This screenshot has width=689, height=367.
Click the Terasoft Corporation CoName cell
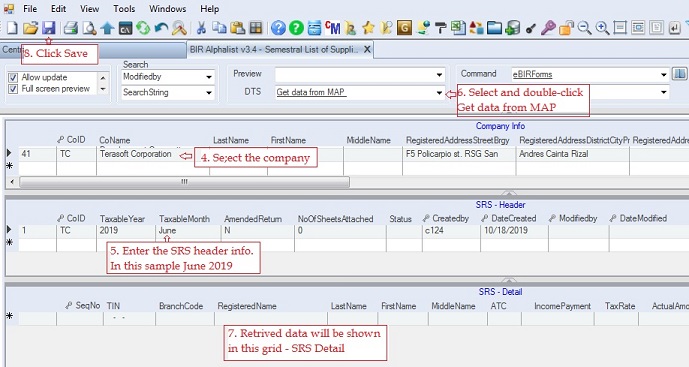152,155
